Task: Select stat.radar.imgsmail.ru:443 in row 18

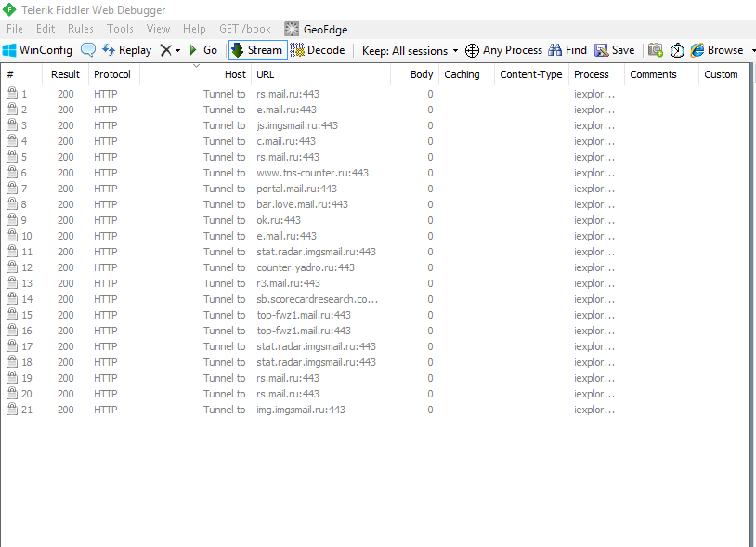Action: 375,362
